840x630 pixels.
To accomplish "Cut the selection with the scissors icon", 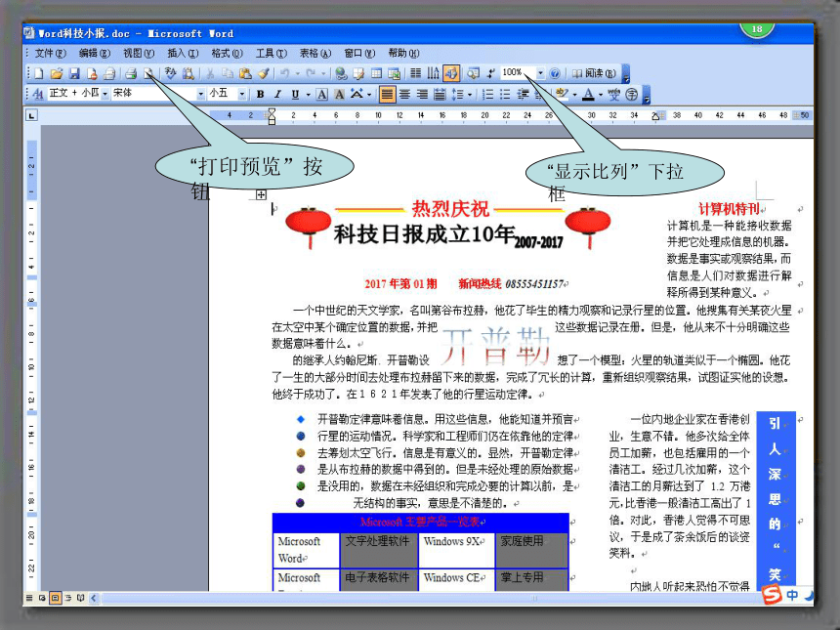I will tap(211, 73).
